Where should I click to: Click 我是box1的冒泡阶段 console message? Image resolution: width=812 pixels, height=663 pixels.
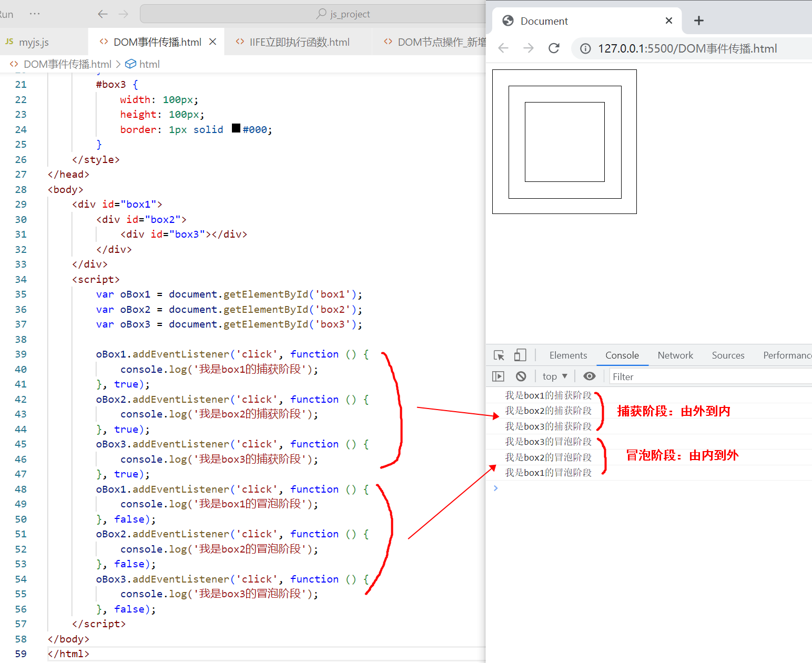(x=549, y=473)
